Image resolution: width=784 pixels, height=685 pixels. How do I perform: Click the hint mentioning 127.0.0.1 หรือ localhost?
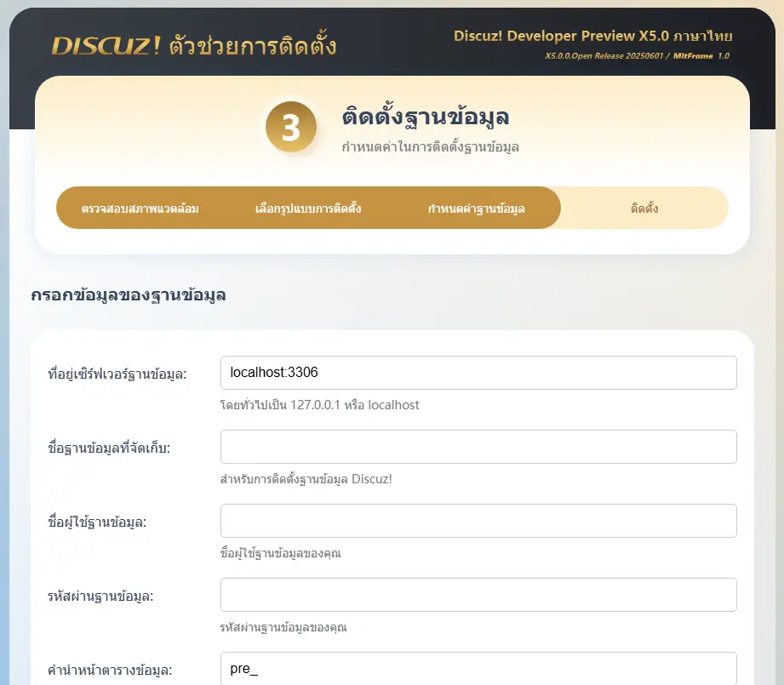pos(319,405)
